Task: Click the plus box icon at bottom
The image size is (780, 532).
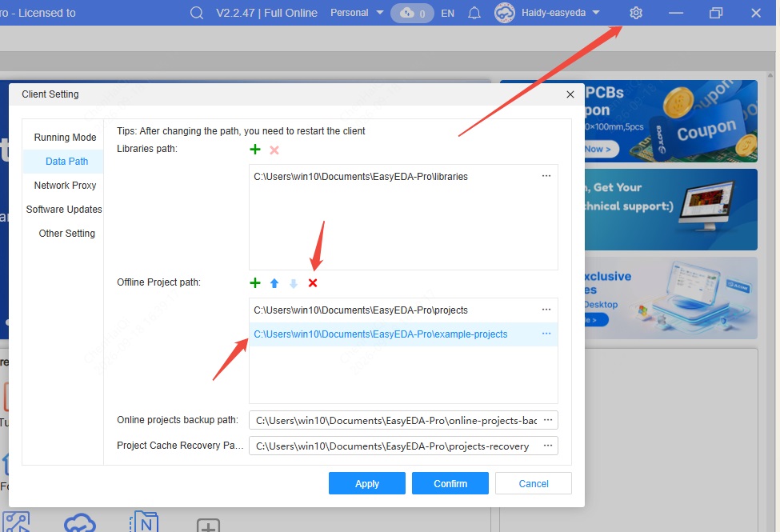Action: pos(208,525)
